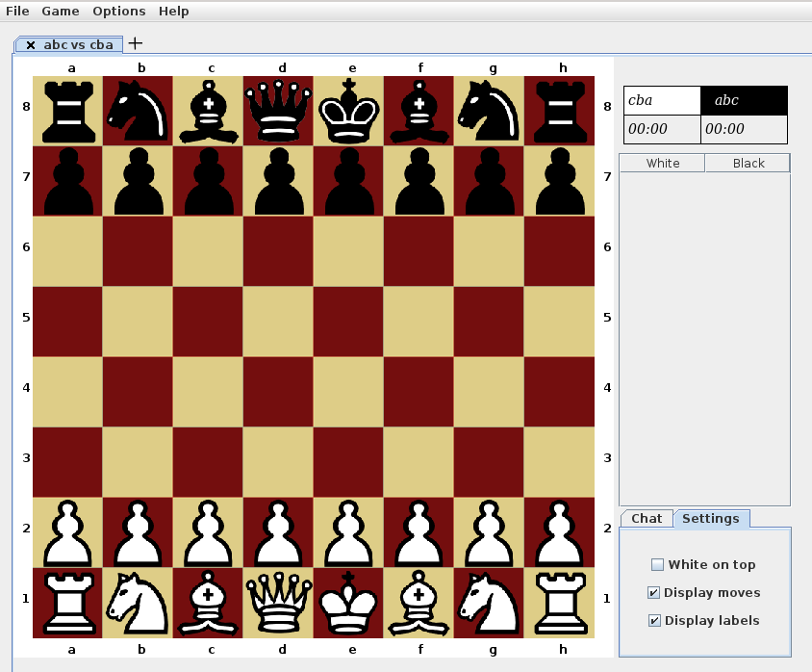Select the white pawn on e2
The image size is (812, 672).
click(x=352, y=528)
